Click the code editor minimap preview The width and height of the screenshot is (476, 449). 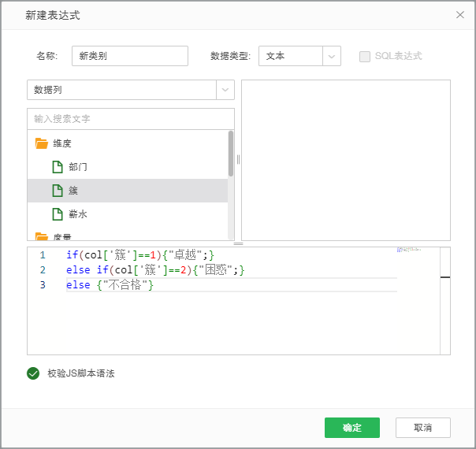(x=410, y=250)
